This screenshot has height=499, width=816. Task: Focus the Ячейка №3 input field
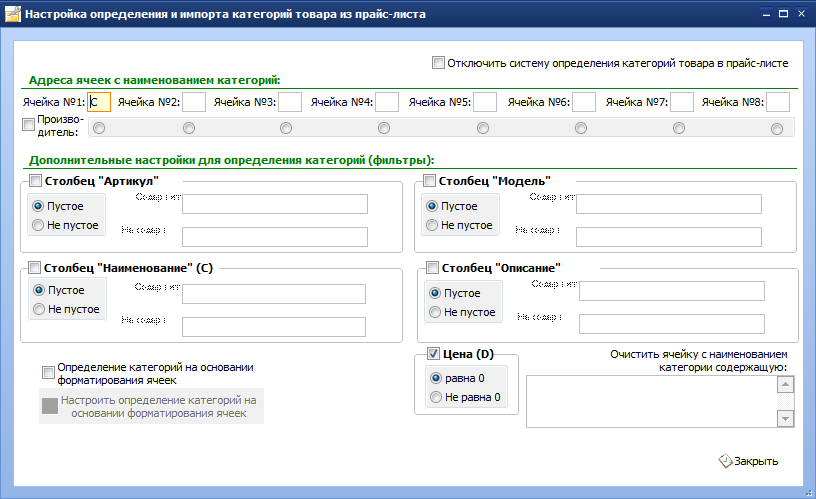tap(290, 102)
